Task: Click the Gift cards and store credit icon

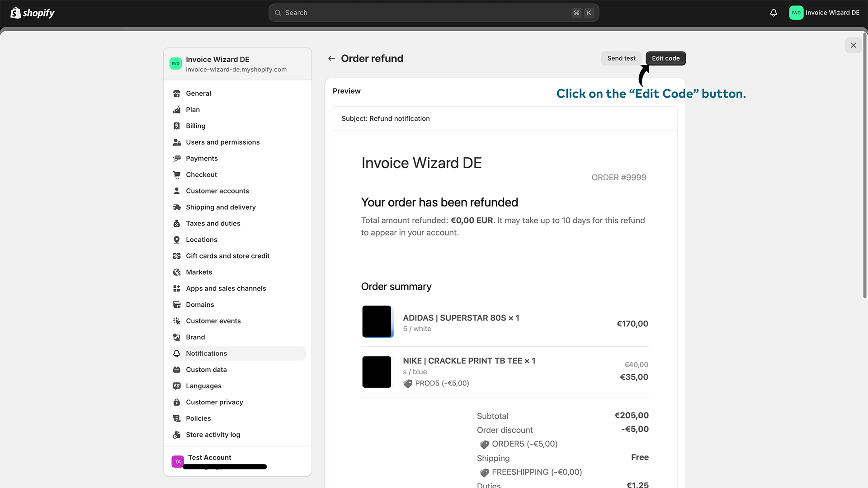Action: [177, 256]
